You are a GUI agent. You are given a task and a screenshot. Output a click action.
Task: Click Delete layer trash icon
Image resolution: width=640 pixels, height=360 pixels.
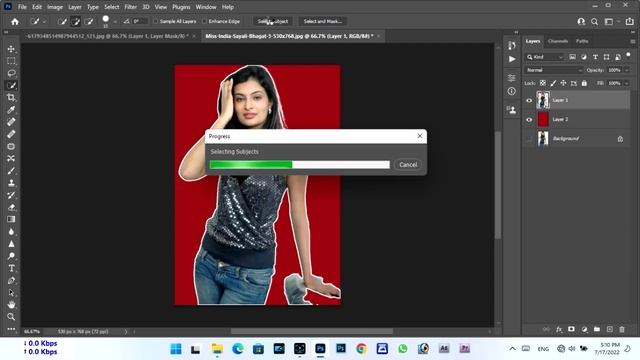622,329
